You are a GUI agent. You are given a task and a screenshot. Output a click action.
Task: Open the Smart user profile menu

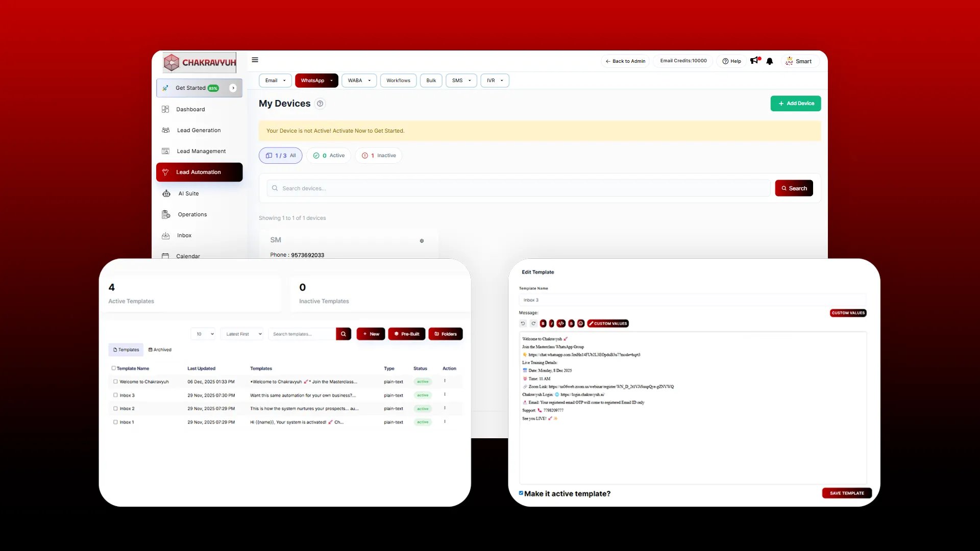[800, 61]
